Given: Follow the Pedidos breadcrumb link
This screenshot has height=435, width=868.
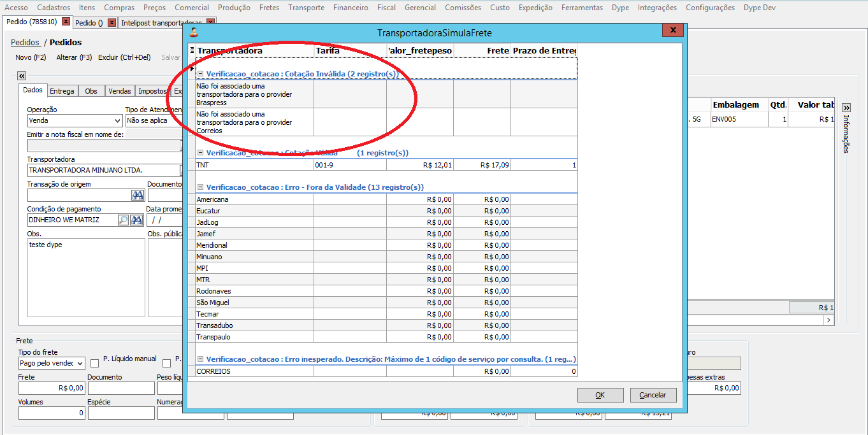Looking at the screenshot, I should 25,43.
